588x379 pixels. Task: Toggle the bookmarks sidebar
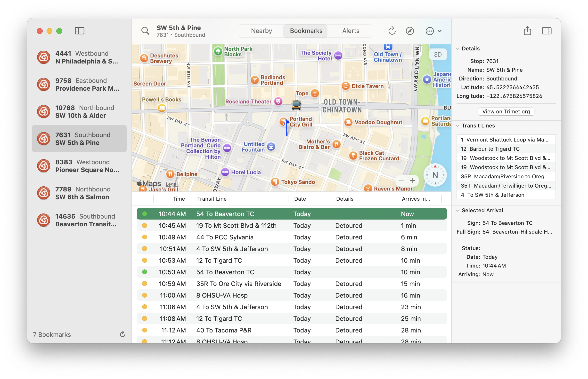[80, 31]
